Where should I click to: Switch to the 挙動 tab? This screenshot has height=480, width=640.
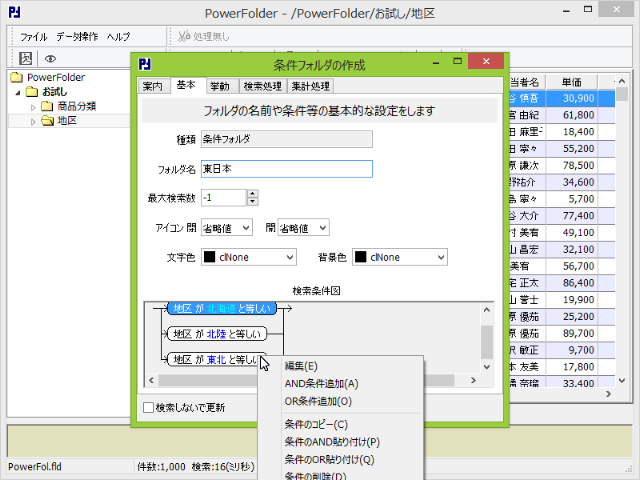(220, 86)
